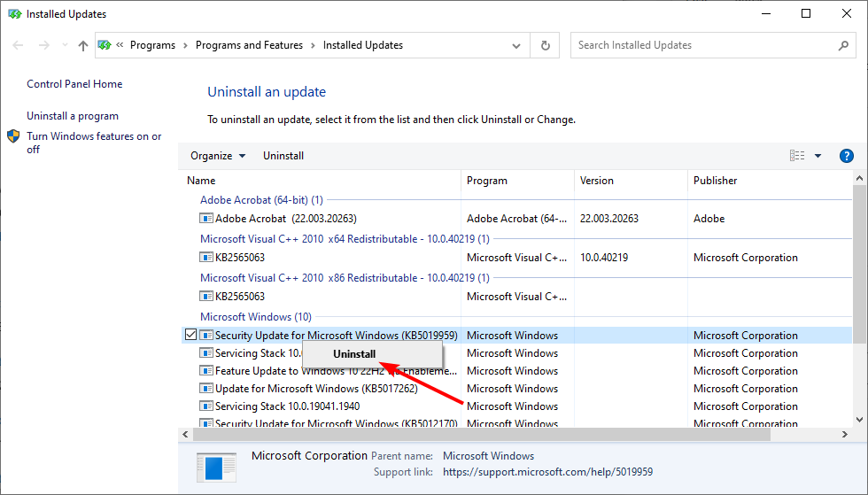Click Installed Updates breadcrumb segment
The width and height of the screenshot is (868, 495).
point(363,45)
